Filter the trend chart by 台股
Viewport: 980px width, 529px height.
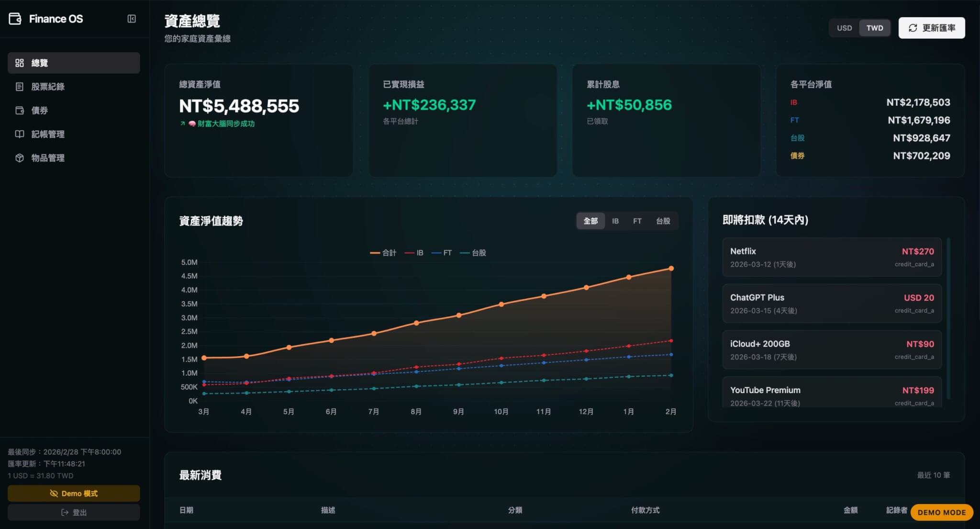663,221
